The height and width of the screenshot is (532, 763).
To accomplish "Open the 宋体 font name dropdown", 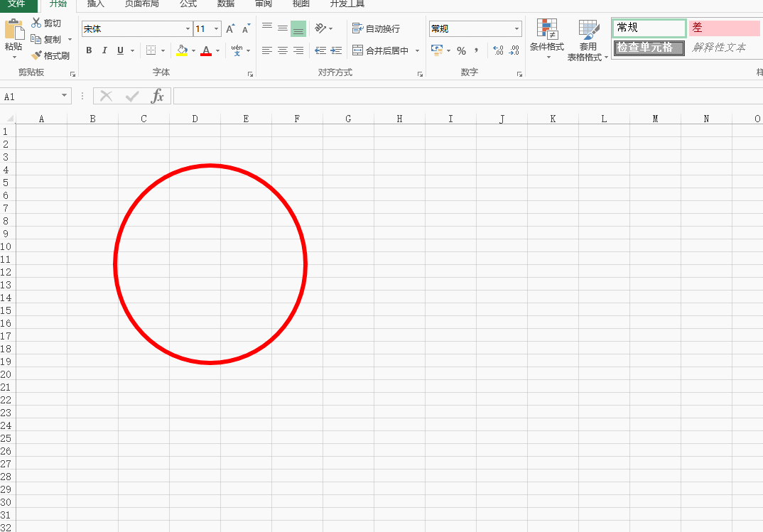I will click(188, 29).
